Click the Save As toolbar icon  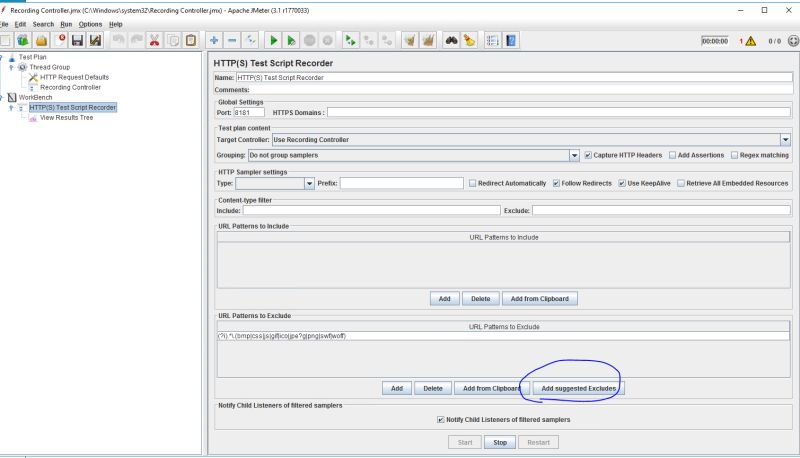tap(95, 40)
